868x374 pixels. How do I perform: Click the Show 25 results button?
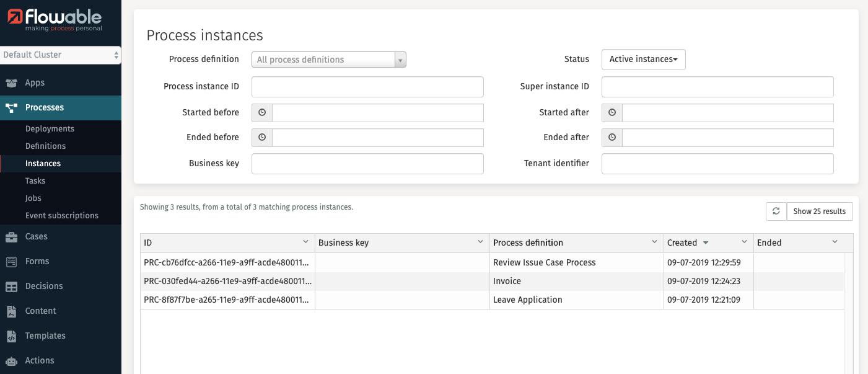[x=819, y=211]
